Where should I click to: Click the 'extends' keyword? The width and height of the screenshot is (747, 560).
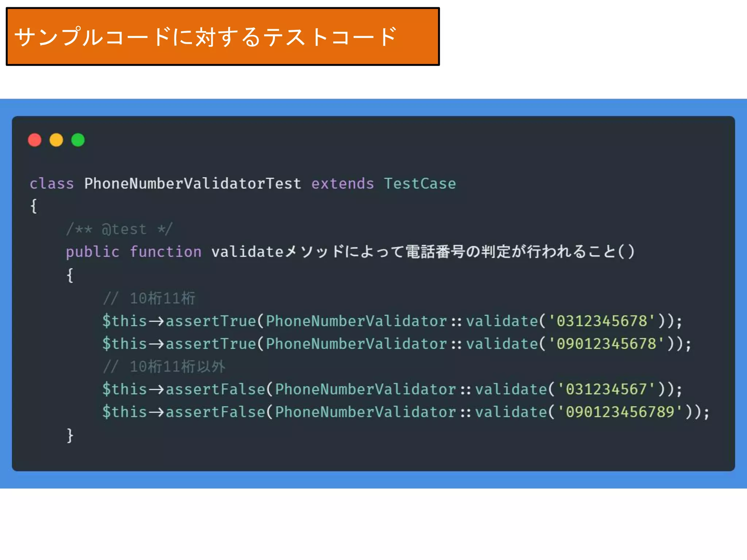[x=342, y=183]
